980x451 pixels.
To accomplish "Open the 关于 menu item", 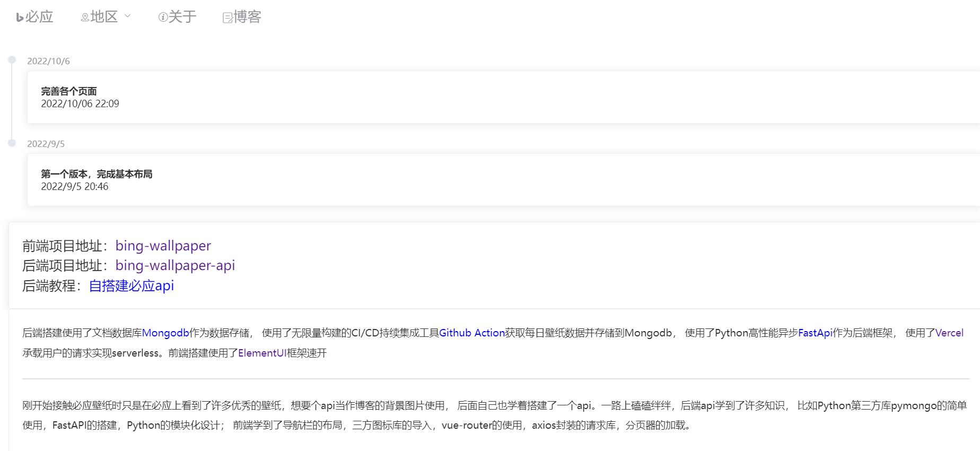I will pyautogui.click(x=182, y=17).
